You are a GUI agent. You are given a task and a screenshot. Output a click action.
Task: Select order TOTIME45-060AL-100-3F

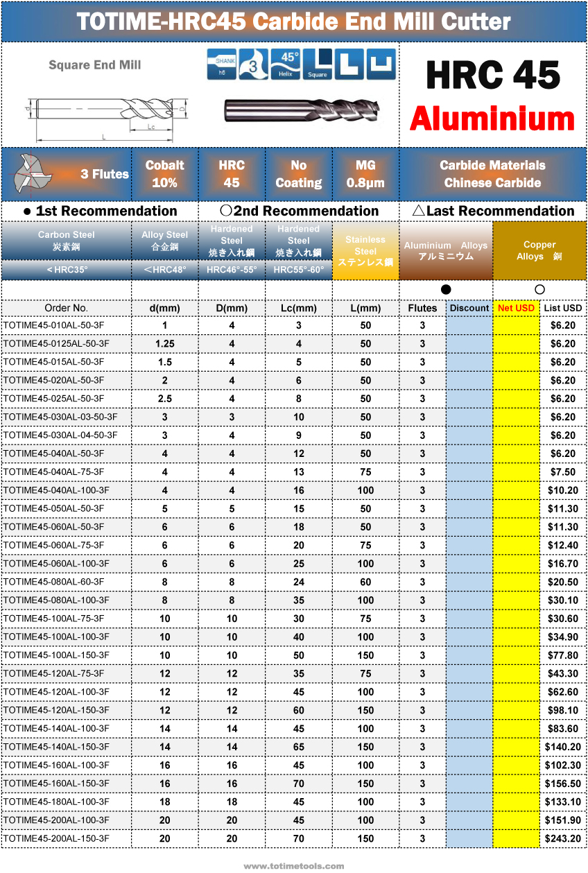click(55, 564)
